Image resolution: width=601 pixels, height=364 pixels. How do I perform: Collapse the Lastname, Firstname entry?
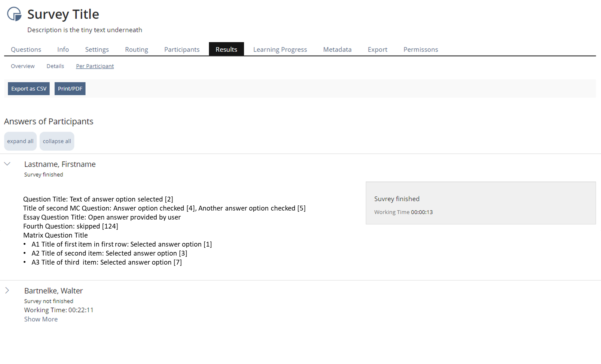(7, 164)
